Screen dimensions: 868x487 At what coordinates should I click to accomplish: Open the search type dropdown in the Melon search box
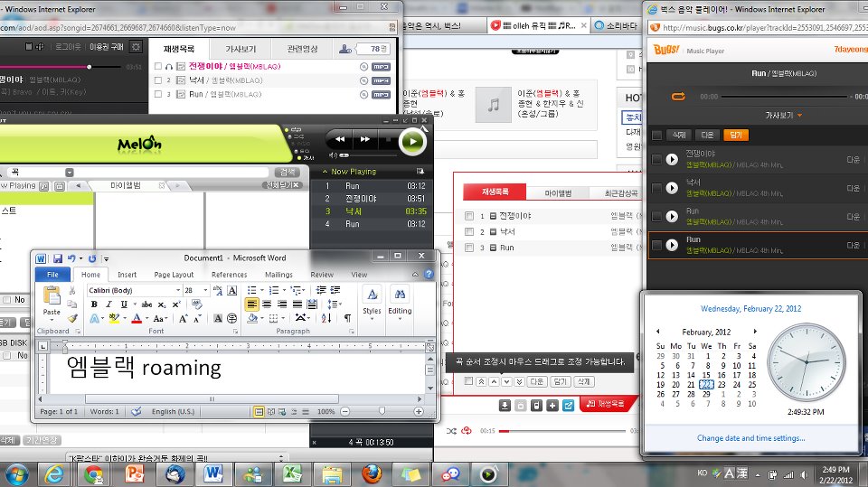pyautogui.click(x=70, y=173)
